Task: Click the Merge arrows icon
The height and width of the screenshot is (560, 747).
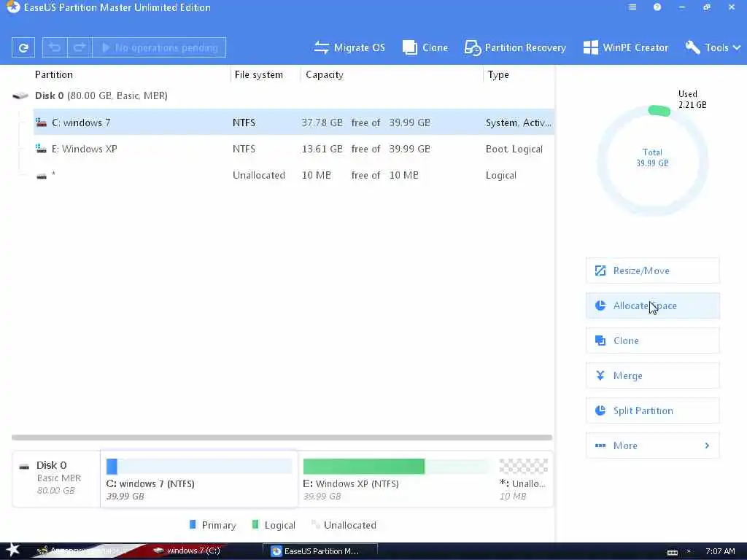Action: click(600, 376)
